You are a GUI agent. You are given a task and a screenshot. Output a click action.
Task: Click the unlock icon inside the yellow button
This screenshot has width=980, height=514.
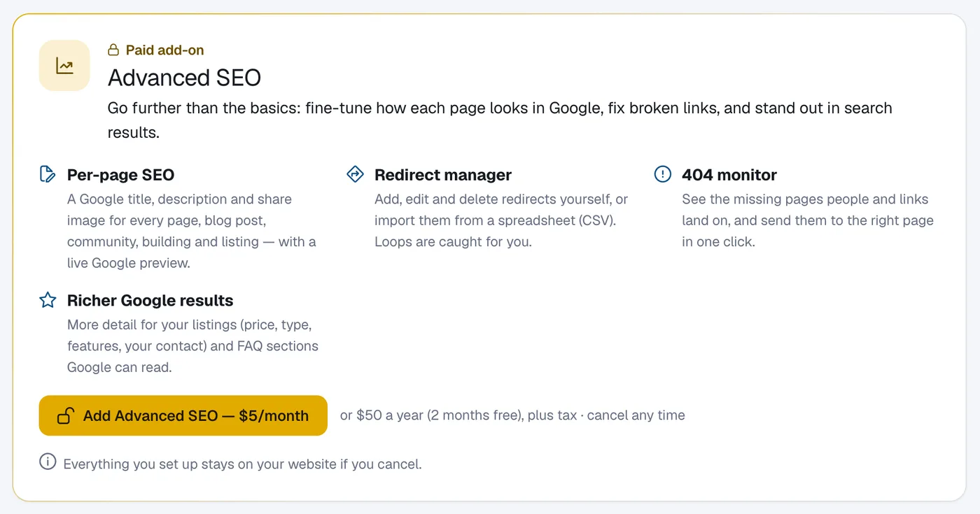66,415
